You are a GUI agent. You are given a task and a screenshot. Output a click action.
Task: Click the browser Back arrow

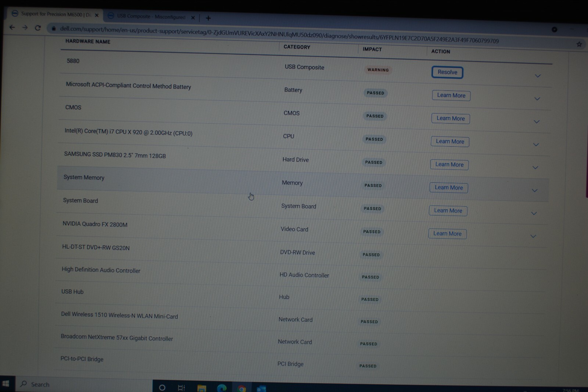(x=12, y=27)
